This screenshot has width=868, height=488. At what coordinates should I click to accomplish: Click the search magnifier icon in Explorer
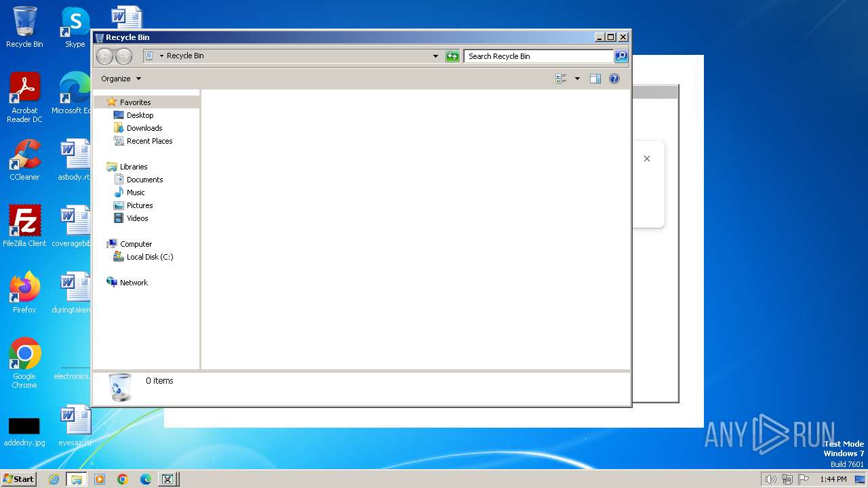pos(621,56)
